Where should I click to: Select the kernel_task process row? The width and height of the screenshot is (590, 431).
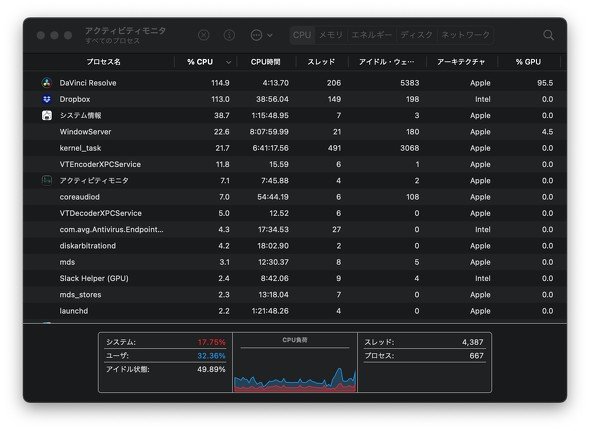pyautogui.click(x=295, y=148)
